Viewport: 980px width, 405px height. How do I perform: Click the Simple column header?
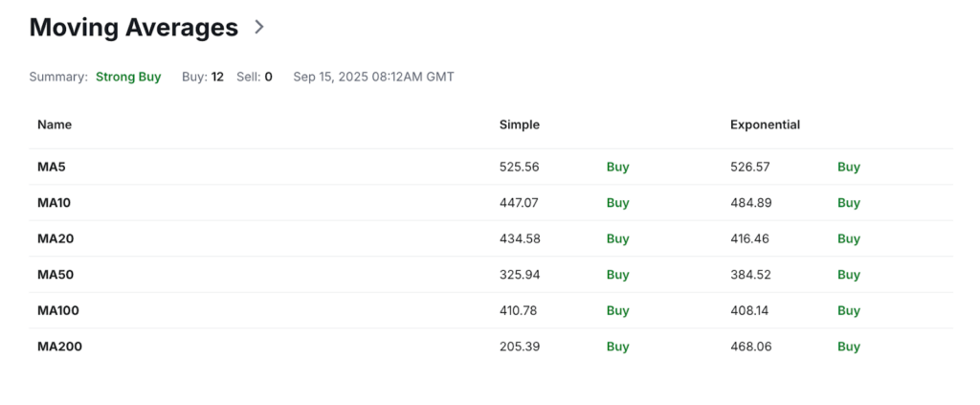[519, 124]
